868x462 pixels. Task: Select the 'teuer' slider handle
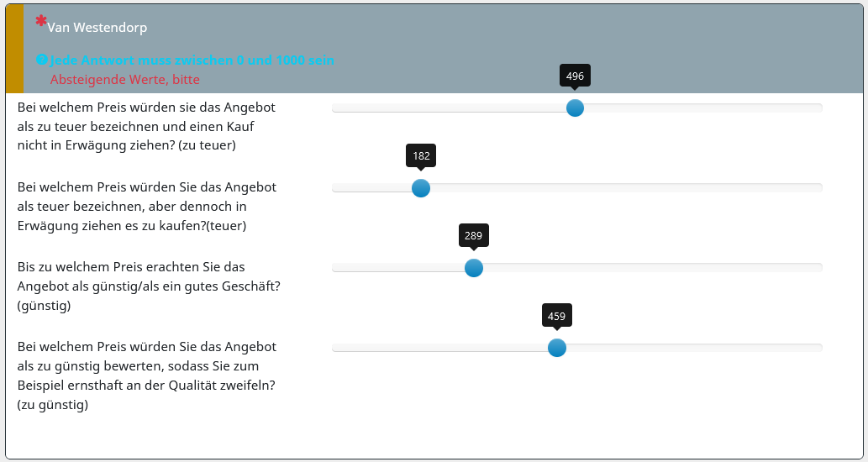pos(421,188)
